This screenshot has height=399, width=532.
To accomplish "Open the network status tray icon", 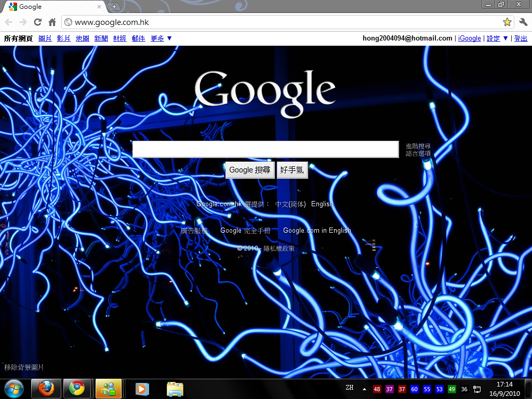I will [x=477, y=389].
